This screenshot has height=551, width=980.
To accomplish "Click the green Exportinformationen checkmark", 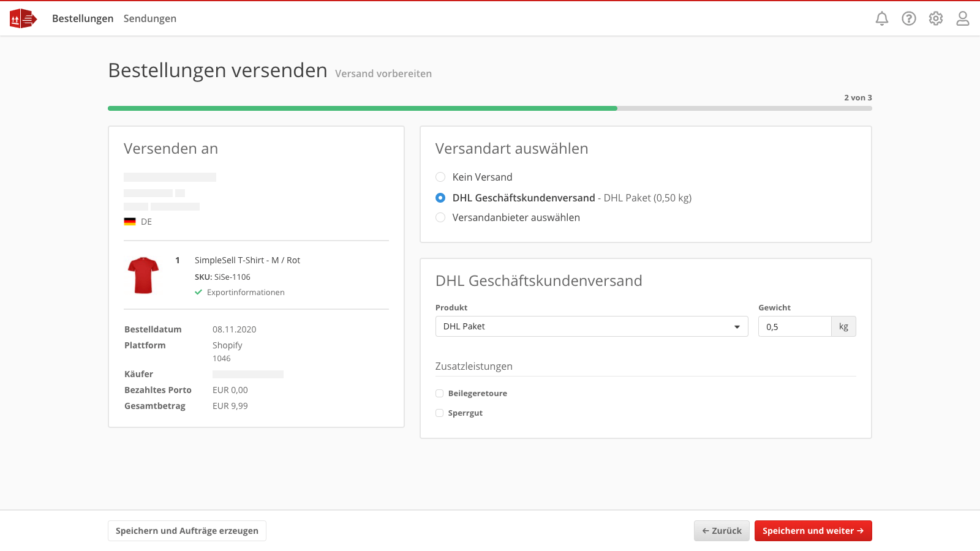I will click(198, 293).
